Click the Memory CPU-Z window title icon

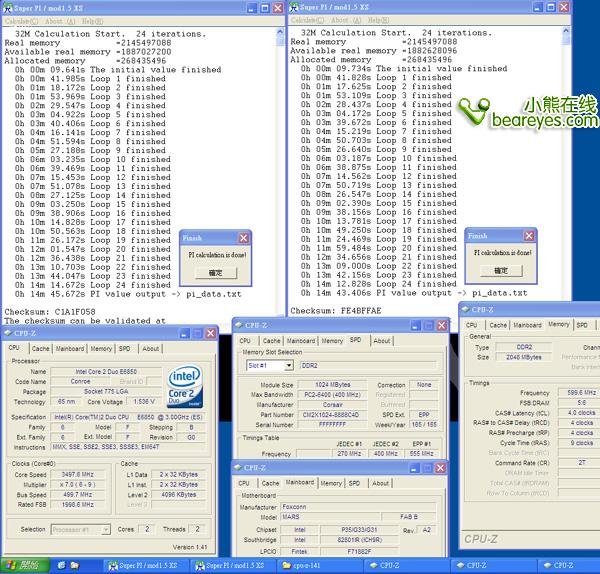tap(465, 309)
